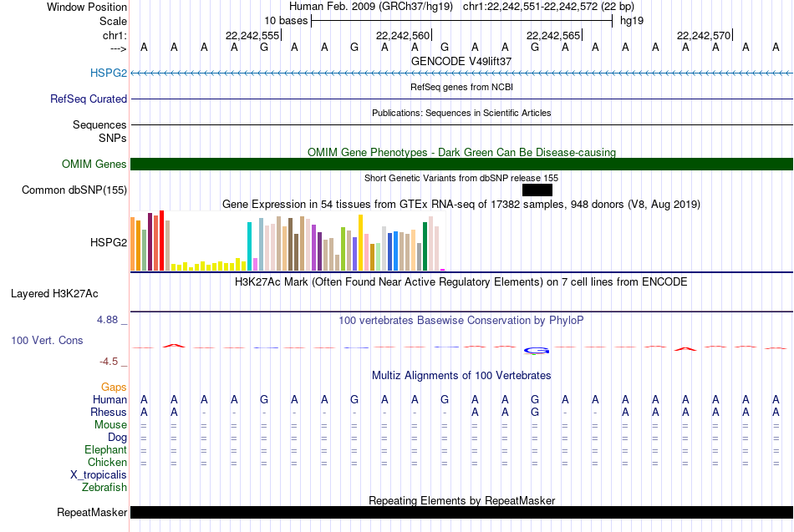Click the orange Gaps row label
The image size is (794, 532).
114,388
